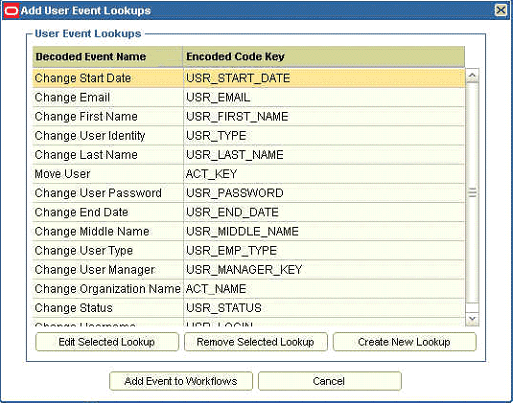Image resolution: width=513 pixels, height=403 pixels.
Task: Click the USR_EMP_TYPE code key cell
Action: pyautogui.click(x=324, y=251)
